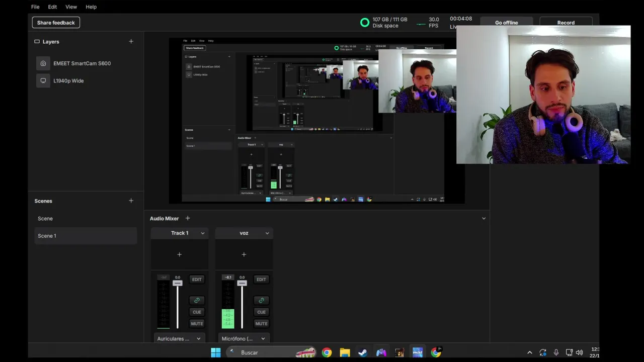Open the View menu
The image size is (644, 362).
[71, 7]
